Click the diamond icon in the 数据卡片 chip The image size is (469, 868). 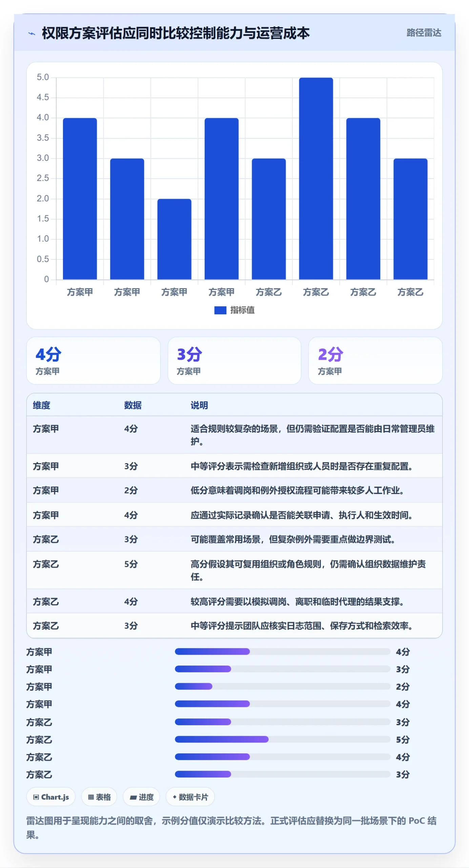[175, 797]
